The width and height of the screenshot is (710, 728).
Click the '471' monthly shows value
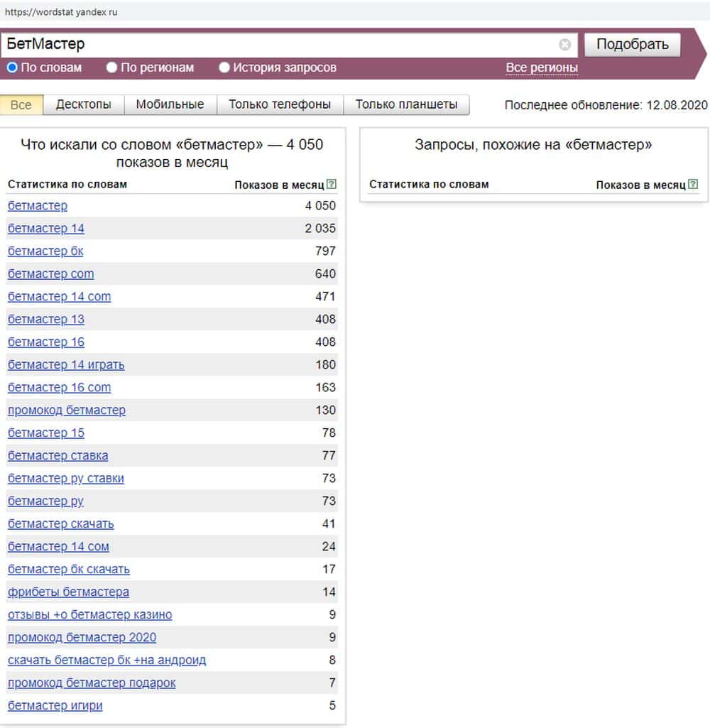(x=325, y=297)
